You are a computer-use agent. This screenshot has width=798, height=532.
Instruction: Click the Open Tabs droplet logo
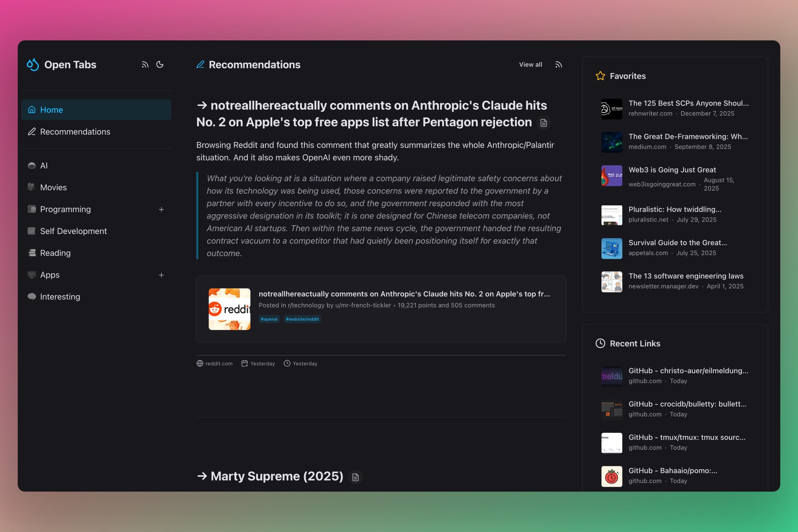click(33, 65)
